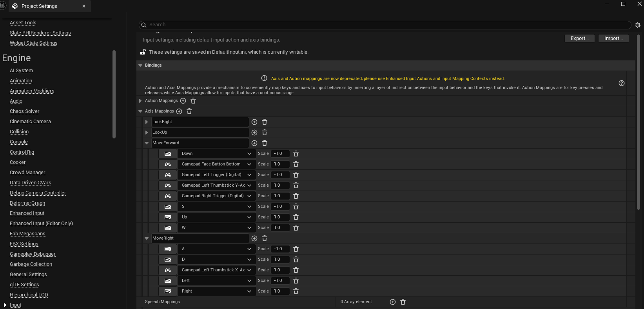Open the key dropdown showing Right
The width and height of the screenshot is (644, 309).
[x=216, y=291]
